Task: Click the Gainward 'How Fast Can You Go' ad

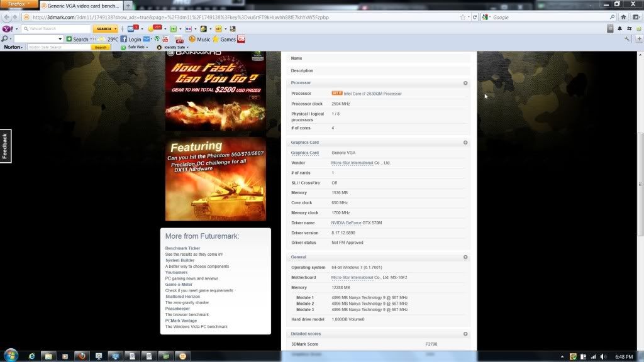Action: [x=216, y=91]
